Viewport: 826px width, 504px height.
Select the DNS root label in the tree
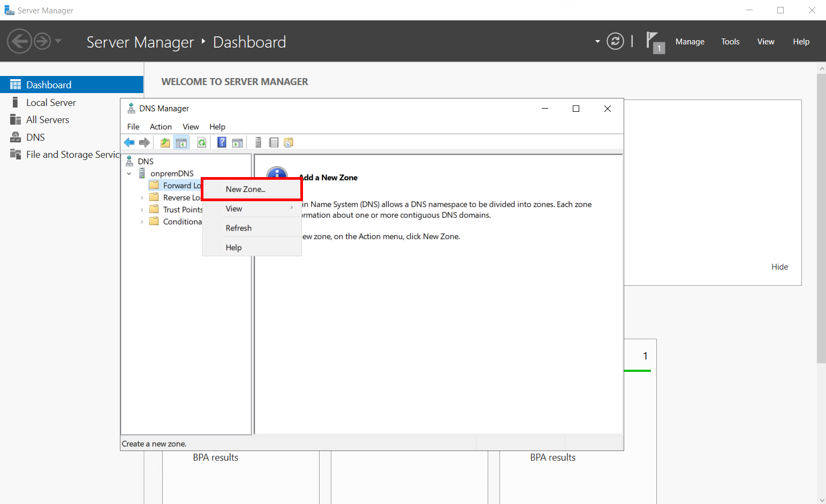pos(146,161)
